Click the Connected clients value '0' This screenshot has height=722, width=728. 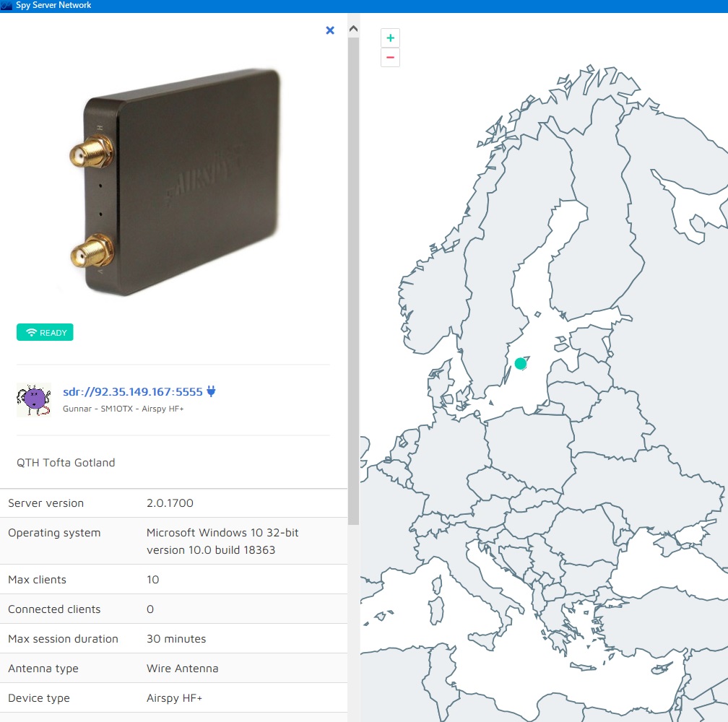[x=150, y=609]
